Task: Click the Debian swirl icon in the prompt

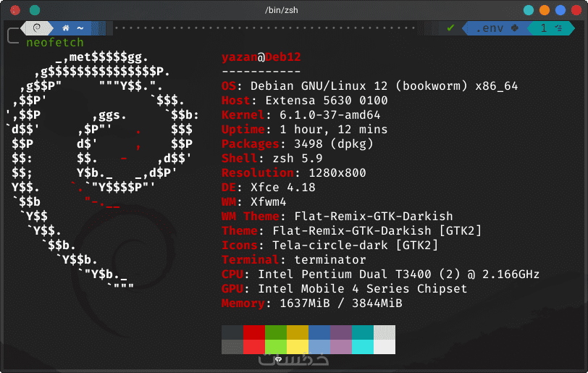Action: coord(37,28)
